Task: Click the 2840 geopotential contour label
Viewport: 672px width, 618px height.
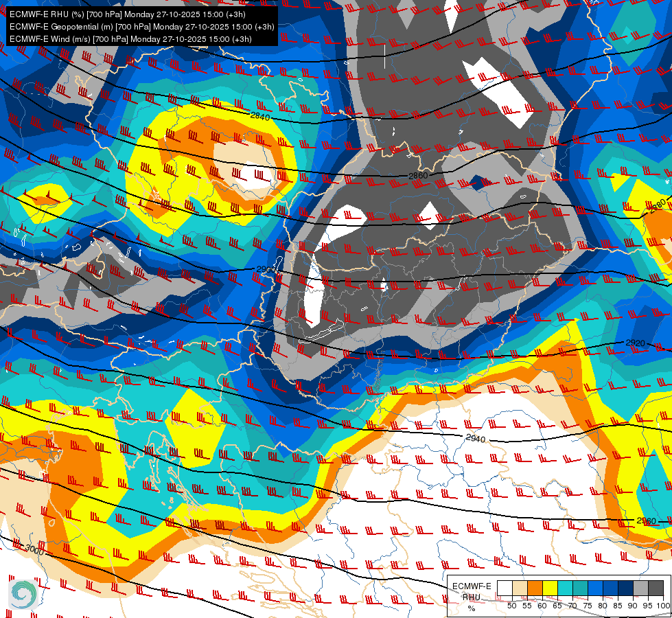Action: pos(260,116)
